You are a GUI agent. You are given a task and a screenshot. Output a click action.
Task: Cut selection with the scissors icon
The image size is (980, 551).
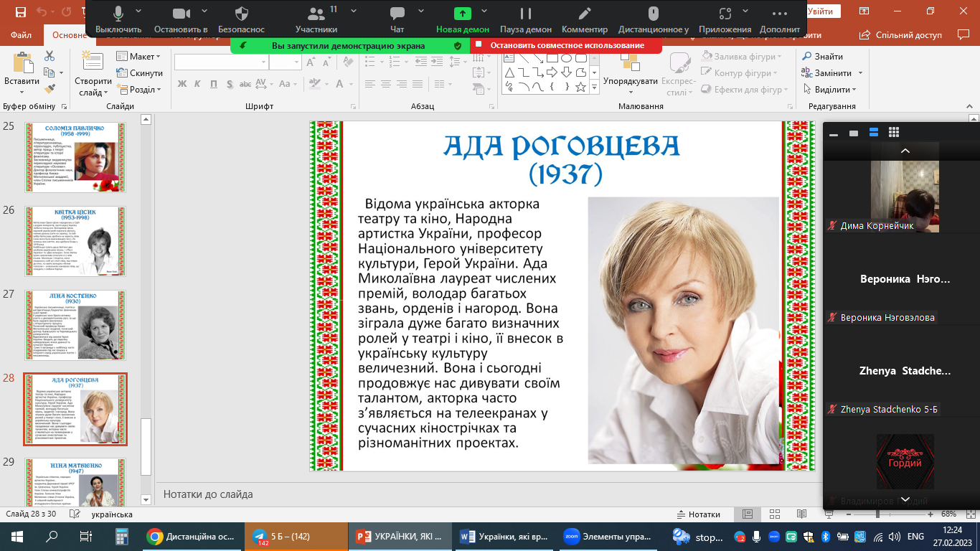click(50, 56)
